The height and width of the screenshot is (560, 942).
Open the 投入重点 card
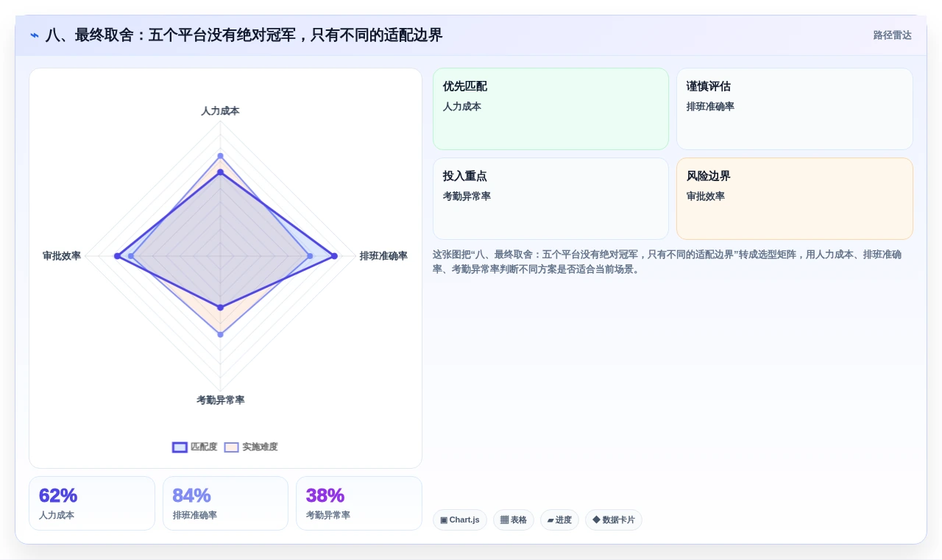(550, 199)
